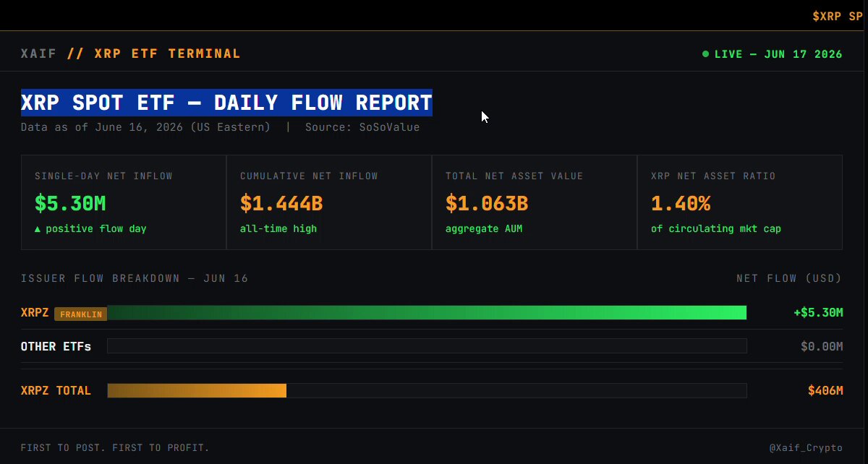The image size is (868, 464).
Task: Click the NET FLOW (USD) column header
Action: pyautogui.click(x=789, y=278)
